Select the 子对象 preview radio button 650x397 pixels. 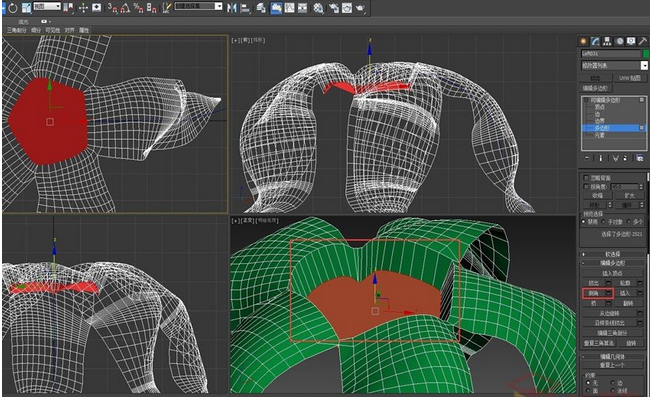tap(604, 222)
